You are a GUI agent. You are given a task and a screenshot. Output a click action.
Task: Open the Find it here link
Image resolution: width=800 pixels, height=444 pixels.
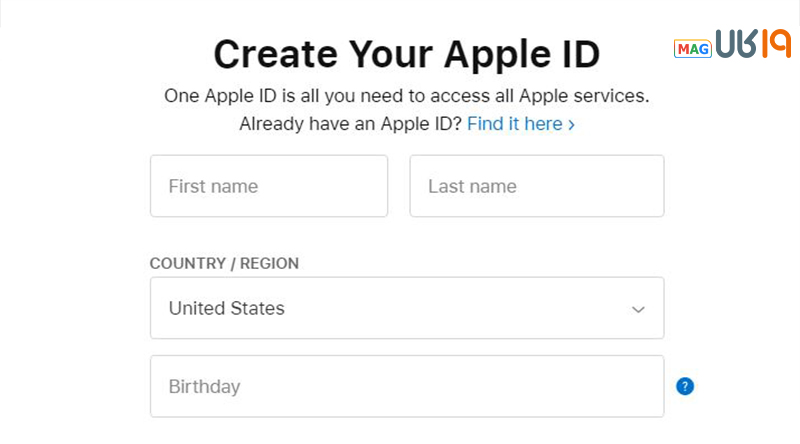514,124
